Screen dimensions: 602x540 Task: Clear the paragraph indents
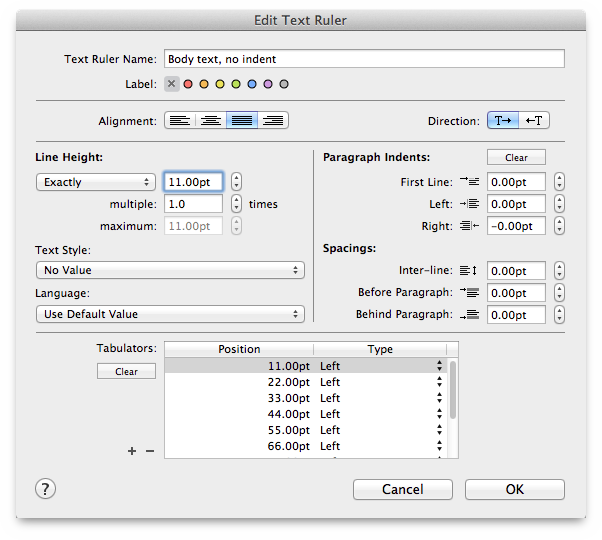coord(516,157)
